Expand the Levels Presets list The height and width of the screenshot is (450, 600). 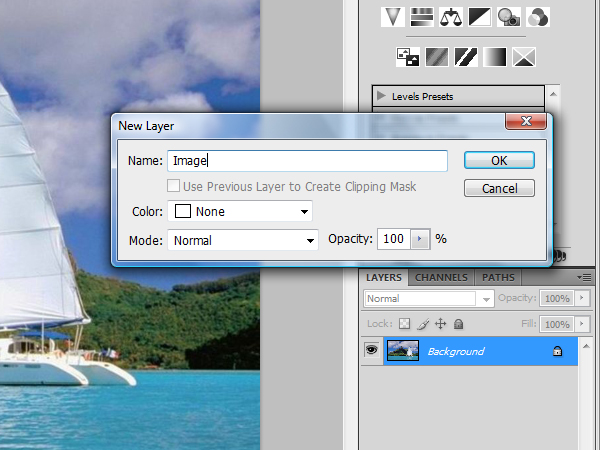coord(381,95)
